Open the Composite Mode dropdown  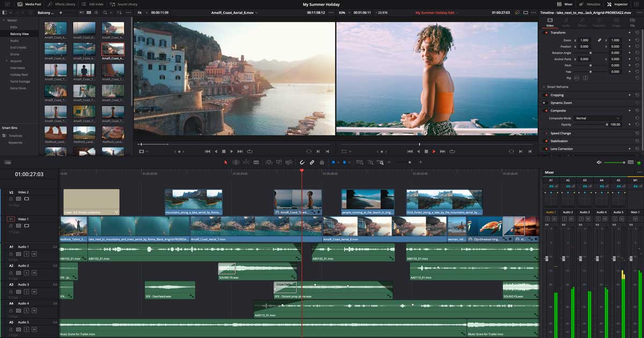click(x=597, y=118)
